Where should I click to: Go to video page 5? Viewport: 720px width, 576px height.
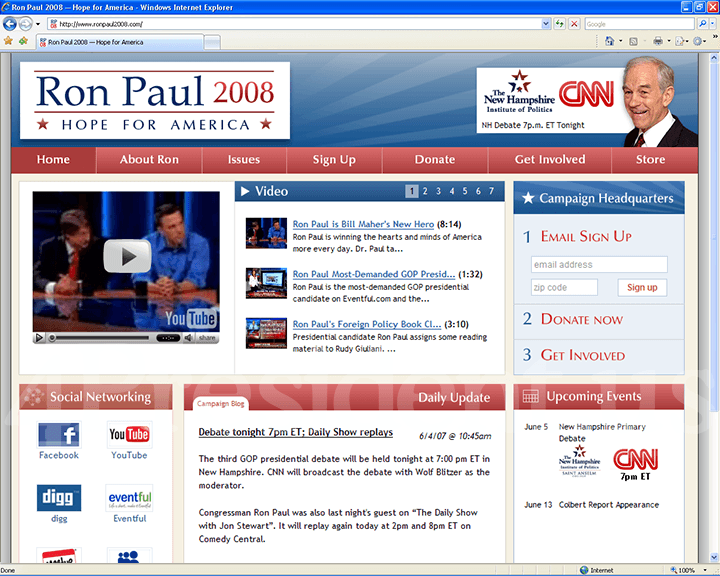click(465, 191)
